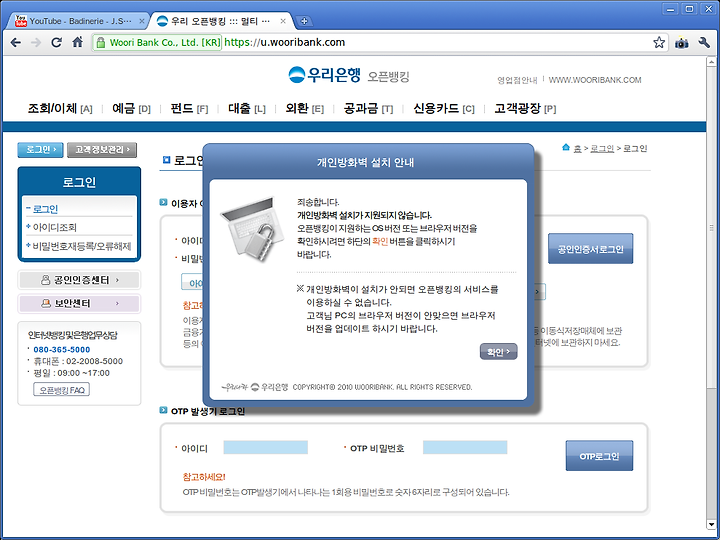720x540 pixels.
Task: Open the 펀드 [F] menu
Action: [189, 108]
